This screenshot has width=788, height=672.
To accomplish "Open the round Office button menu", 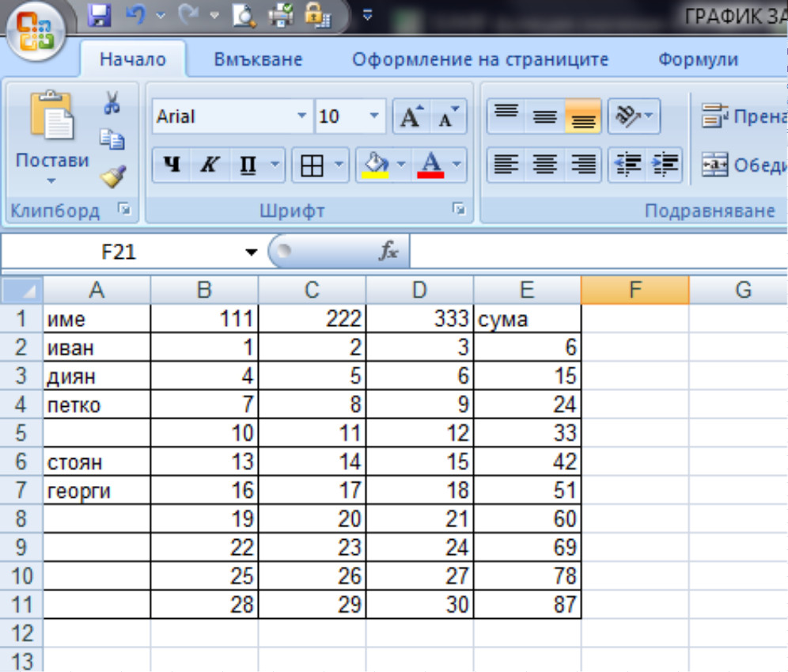I will tap(35, 32).
